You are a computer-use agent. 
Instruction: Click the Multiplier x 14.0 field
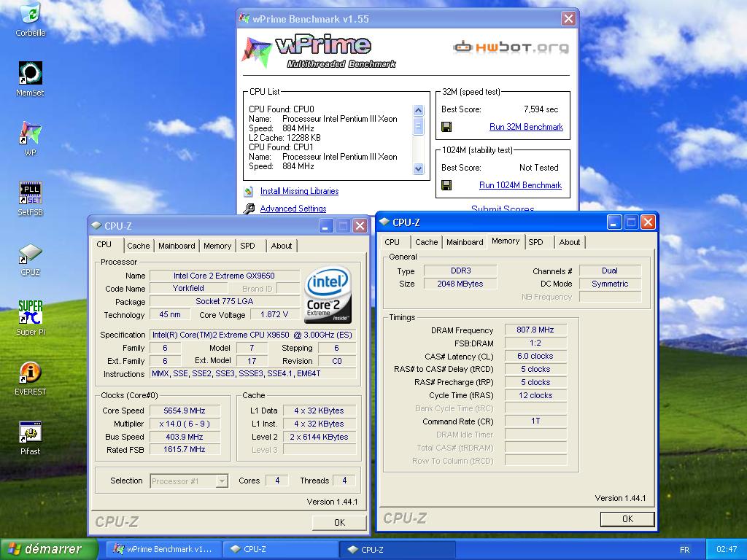coord(185,424)
